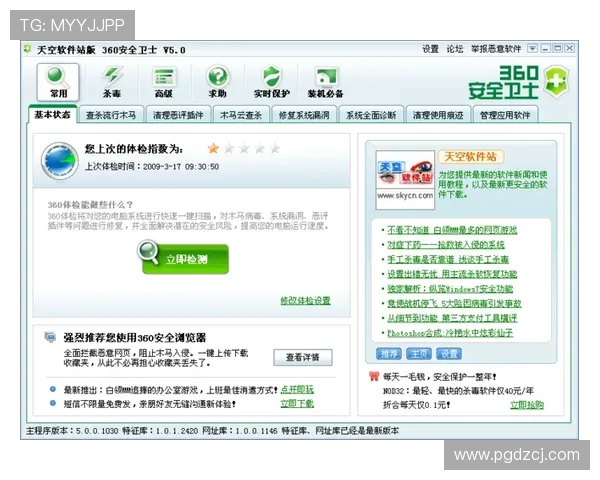Open the title bar dropdown arrow
This screenshot has height=480, width=600.
point(532,48)
